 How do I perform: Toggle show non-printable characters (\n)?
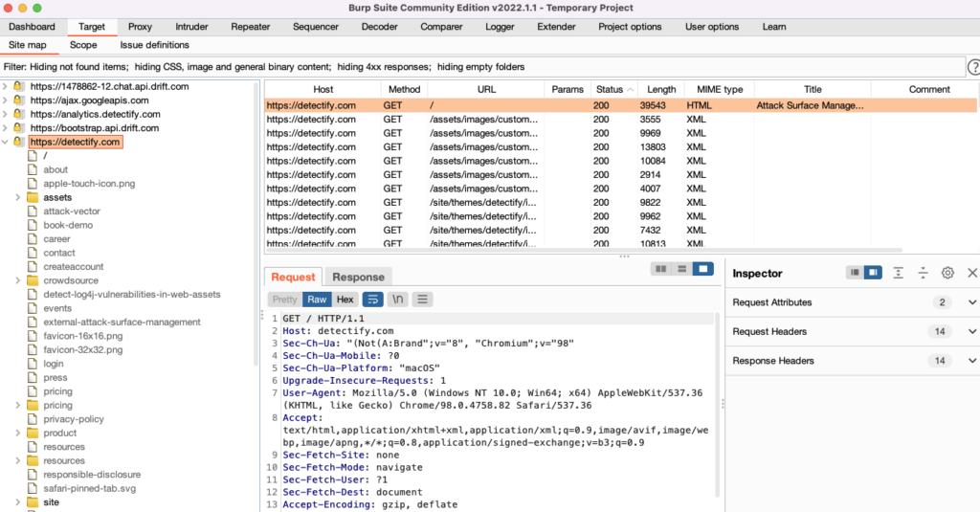coord(397,300)
